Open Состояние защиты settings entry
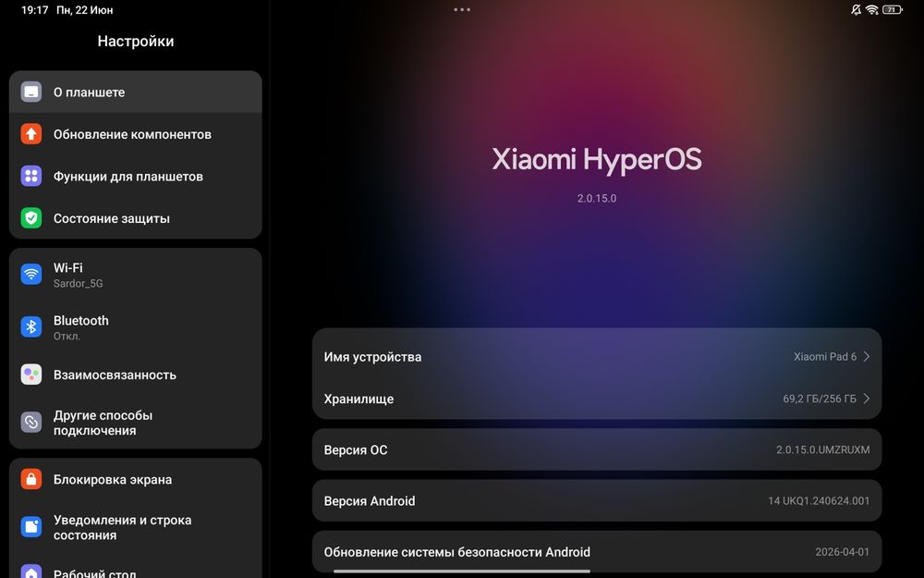This screenshot has height=578, width=924. [x=136, y=218]
